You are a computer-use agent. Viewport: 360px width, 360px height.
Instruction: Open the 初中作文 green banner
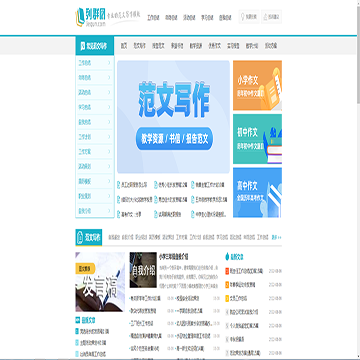[x=257, y=139]
